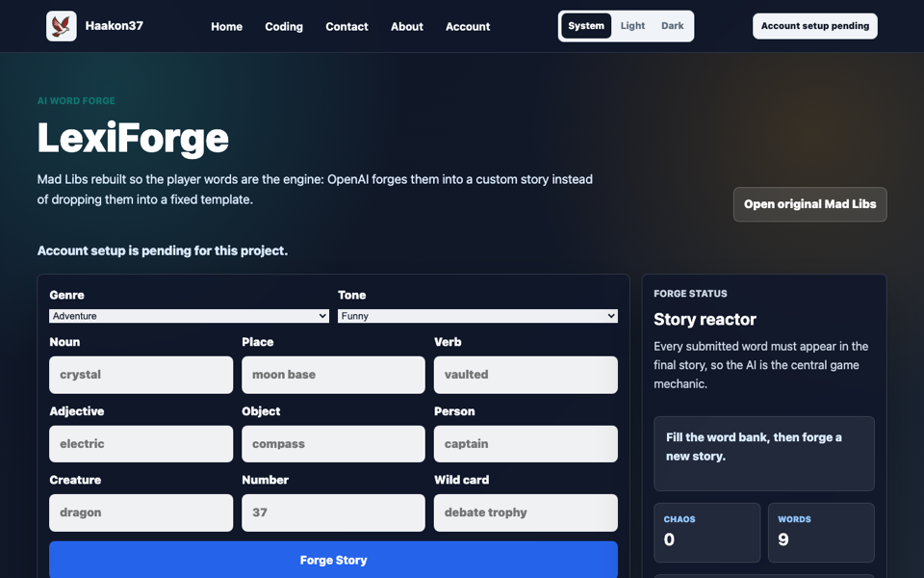Open the Home nav item
Image resolution: width=924 pixels, height=578 pixels.
pos(227,27)
